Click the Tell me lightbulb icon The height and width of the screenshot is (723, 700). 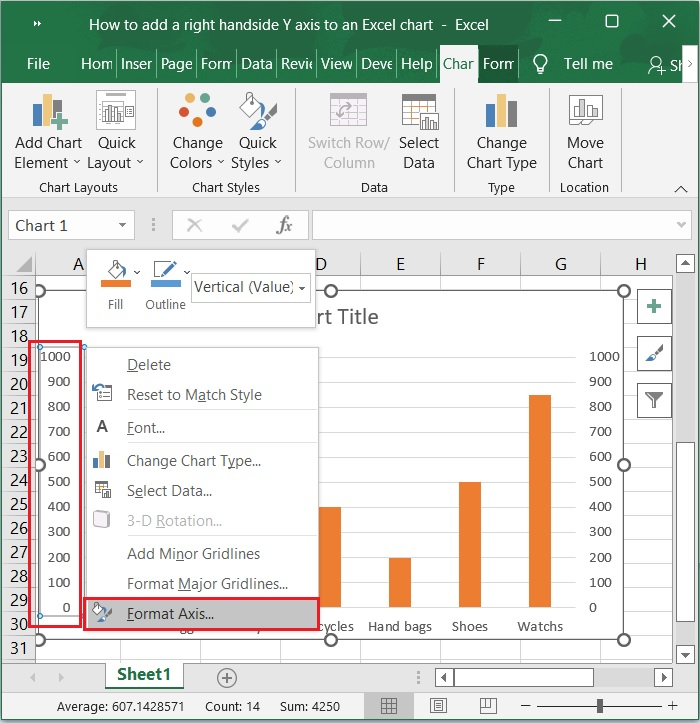point(540,64)
